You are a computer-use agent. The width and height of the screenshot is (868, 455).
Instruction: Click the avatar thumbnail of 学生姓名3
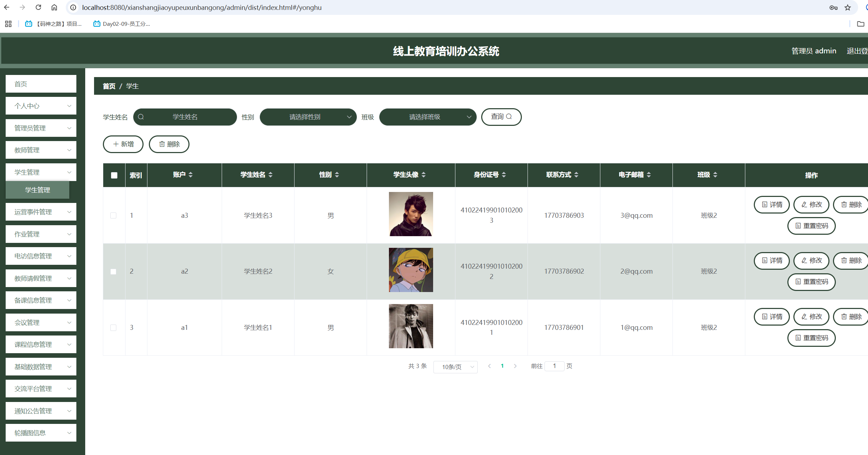[x=411, y=214]
